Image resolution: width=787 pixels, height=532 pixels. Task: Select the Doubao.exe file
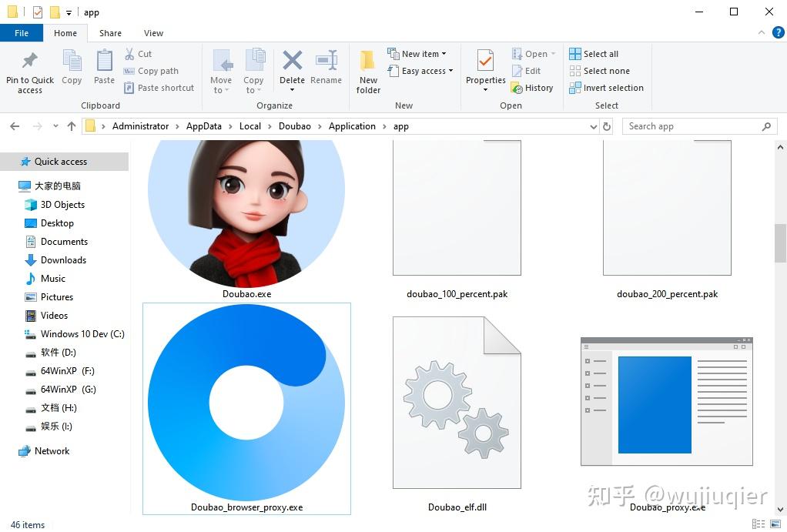point(246,221)
